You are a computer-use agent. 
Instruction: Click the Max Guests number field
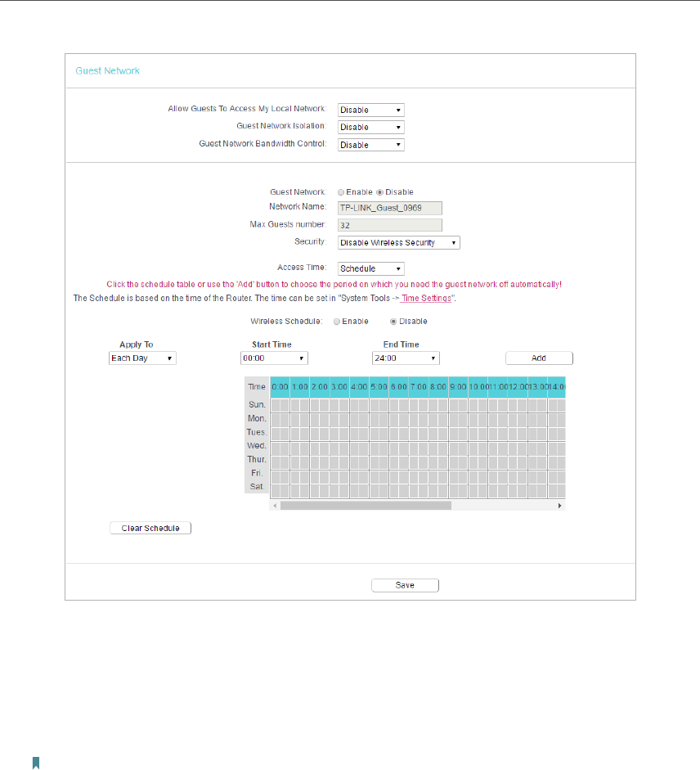[x=390, y=225]
